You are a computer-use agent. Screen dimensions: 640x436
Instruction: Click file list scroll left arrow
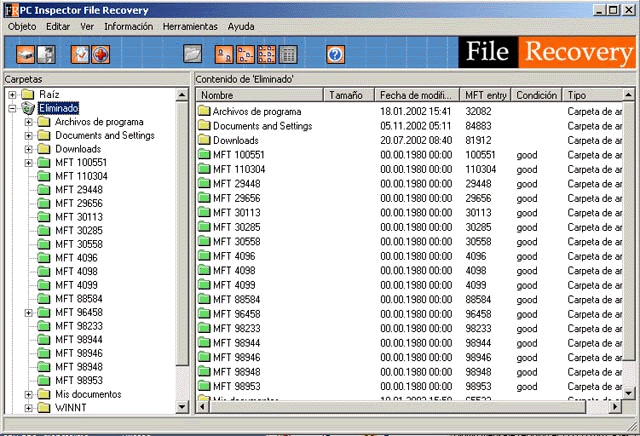[202, 407]
